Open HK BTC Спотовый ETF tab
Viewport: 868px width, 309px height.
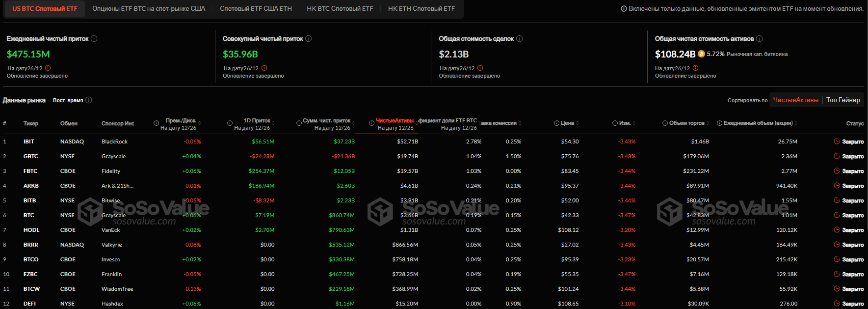340,9
